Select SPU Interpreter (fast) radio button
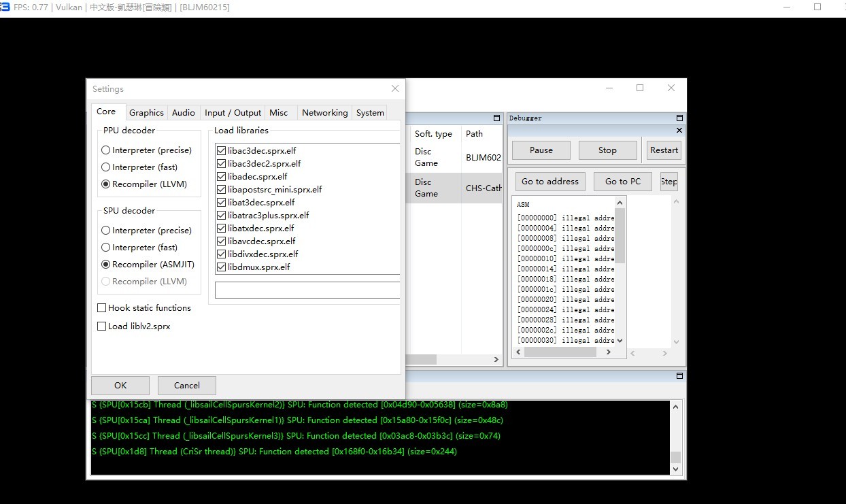Viewport: 846px width, 504px height. tap(106, 248)
